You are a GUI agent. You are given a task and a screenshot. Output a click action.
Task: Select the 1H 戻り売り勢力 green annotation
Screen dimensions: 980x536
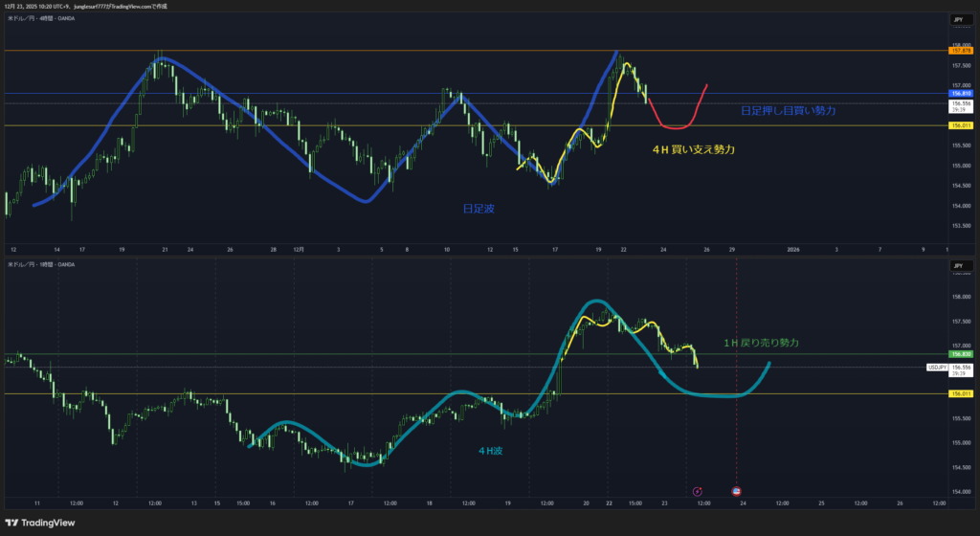[x=761, y=342]
